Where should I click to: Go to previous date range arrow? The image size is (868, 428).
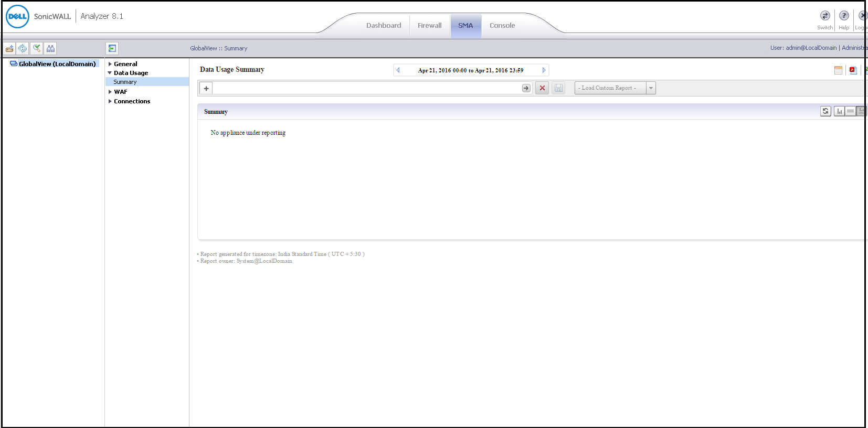398,70
